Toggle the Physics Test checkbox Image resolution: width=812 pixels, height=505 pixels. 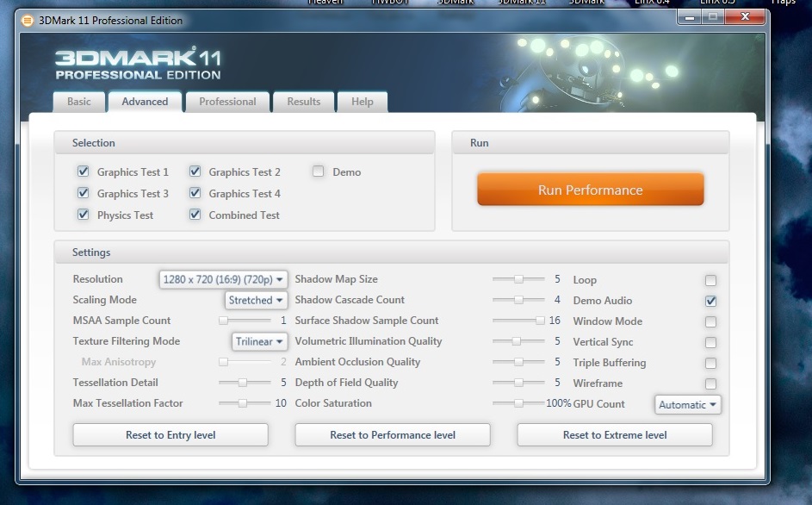pyautogui.click(x=84, y=215)
